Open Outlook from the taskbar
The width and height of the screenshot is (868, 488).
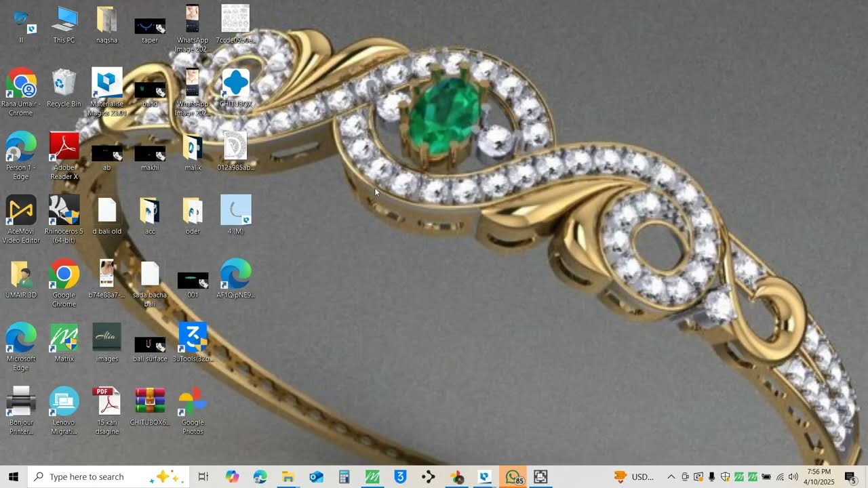point(316,476)
